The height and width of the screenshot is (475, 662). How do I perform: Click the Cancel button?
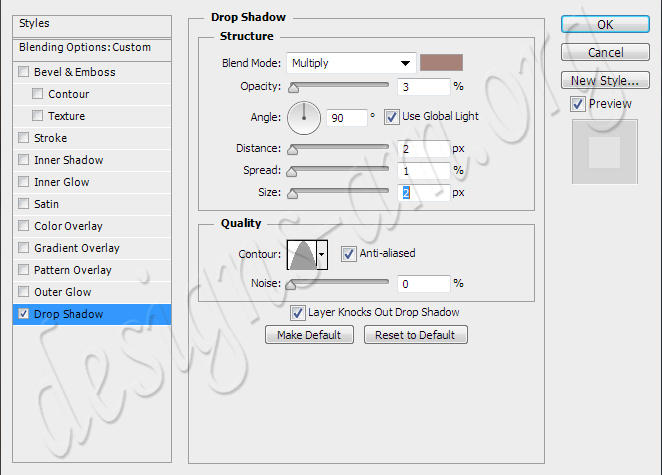[x=605, y=52]
